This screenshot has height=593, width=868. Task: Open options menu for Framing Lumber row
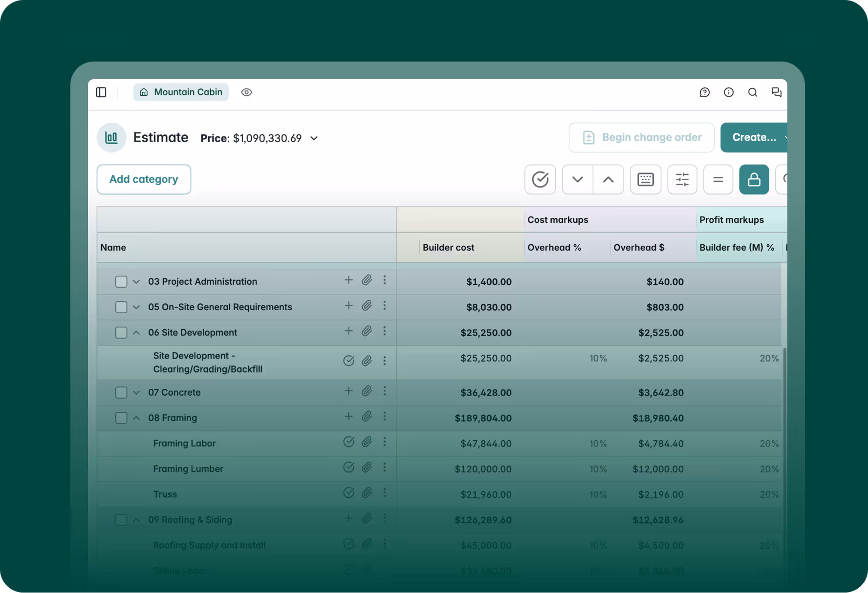tap(385, 467)
